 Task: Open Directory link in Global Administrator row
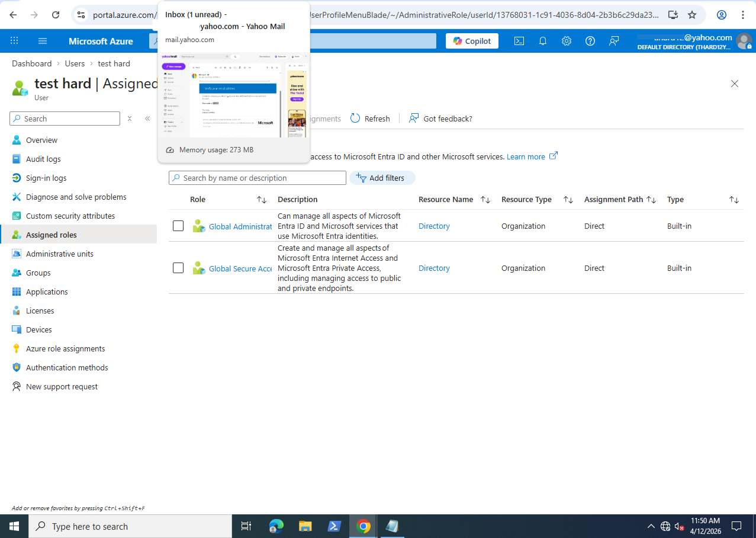pyautogui.click(x=434, y=226)
